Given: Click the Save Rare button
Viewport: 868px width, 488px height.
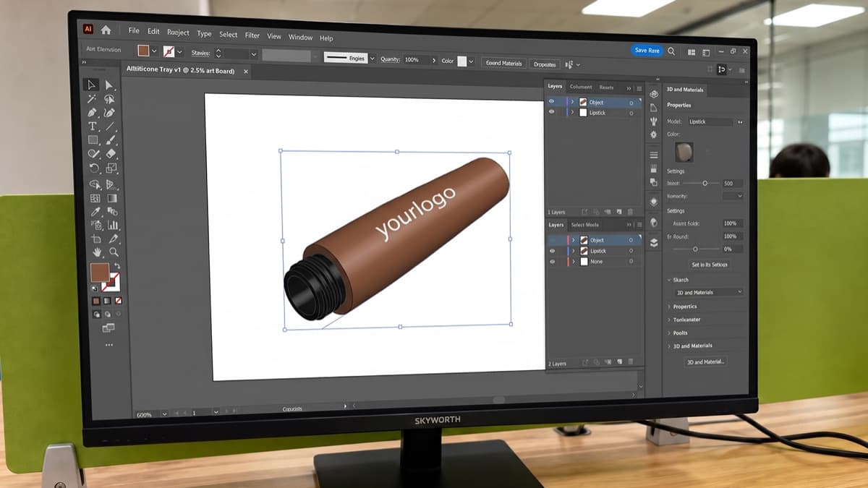Looking at the screenshot, I should [647, 51].
